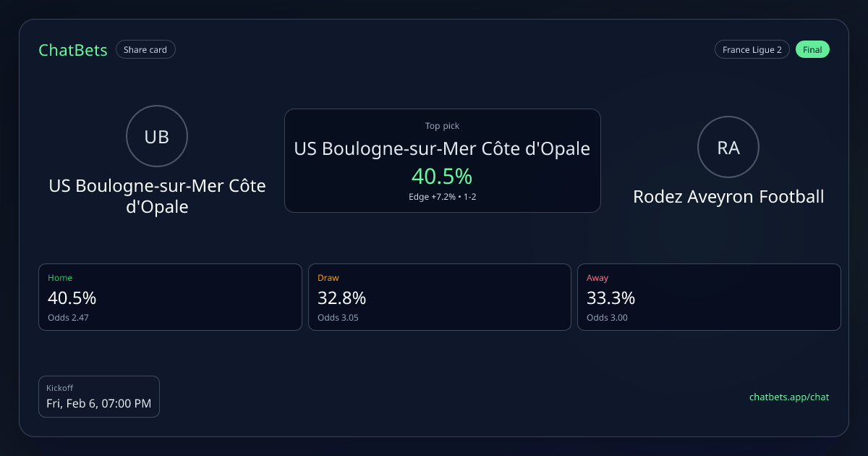This screenshot has width=868, height=456.
Task: Select the Away 33.3% odds card
Action: coord(709,297)
